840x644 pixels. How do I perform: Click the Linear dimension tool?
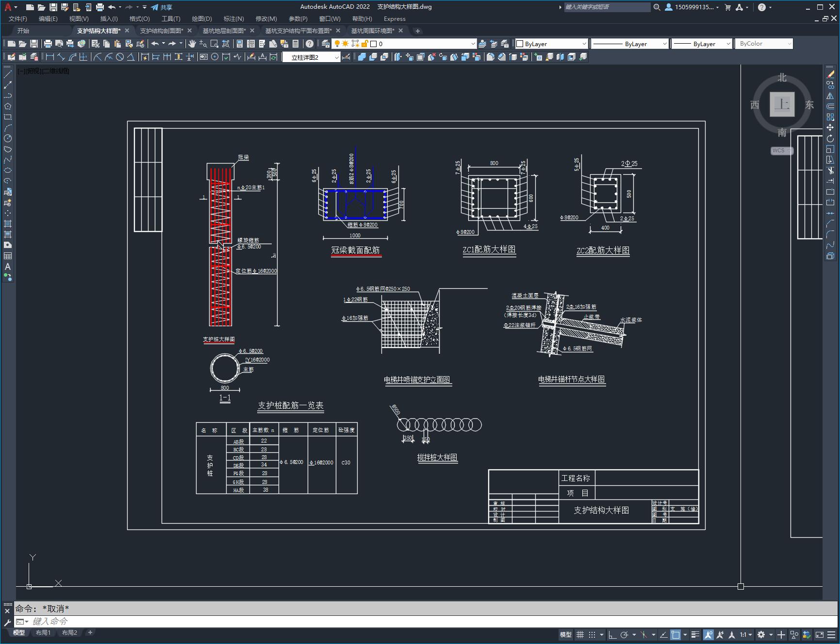49,57
